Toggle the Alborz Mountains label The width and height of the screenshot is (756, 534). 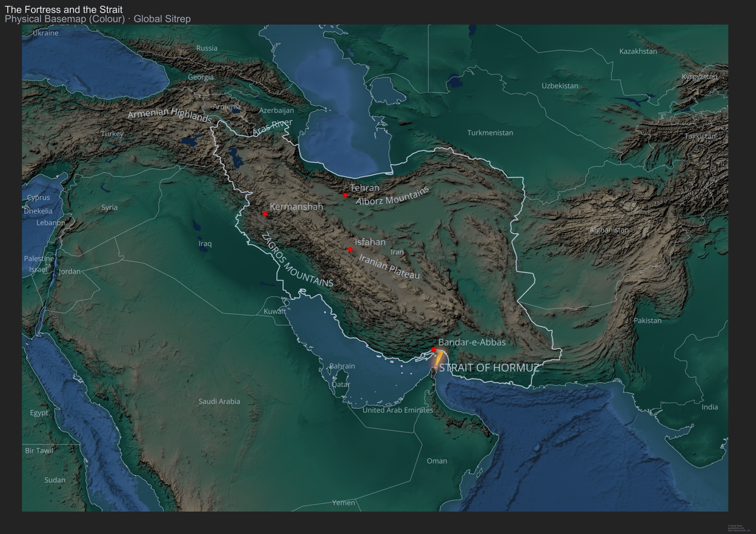(394, 197)
